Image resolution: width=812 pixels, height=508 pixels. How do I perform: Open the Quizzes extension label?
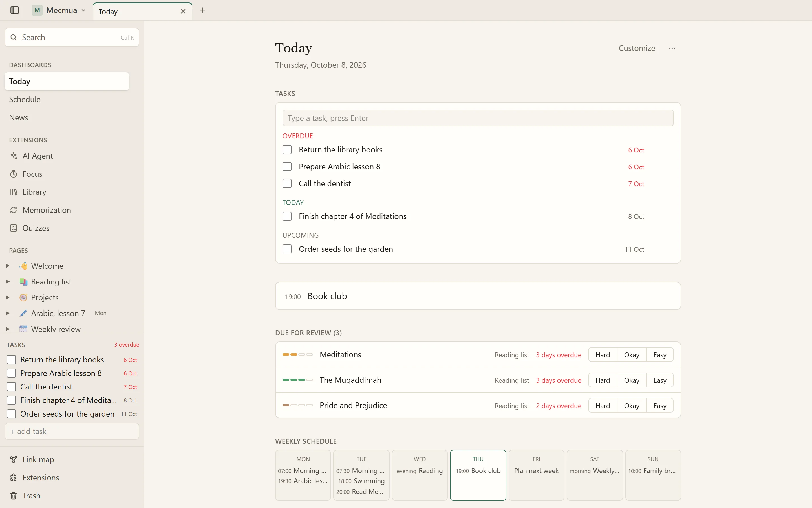pos(36,228)
